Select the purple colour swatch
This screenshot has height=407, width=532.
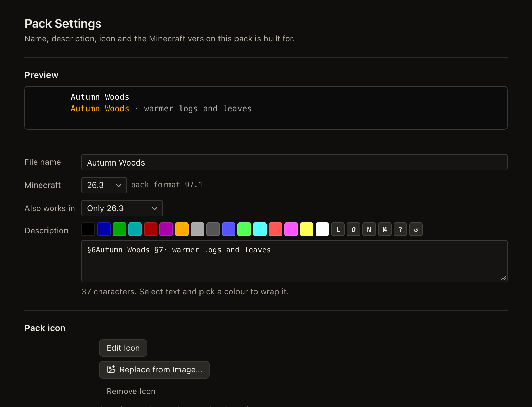point(166,229)
